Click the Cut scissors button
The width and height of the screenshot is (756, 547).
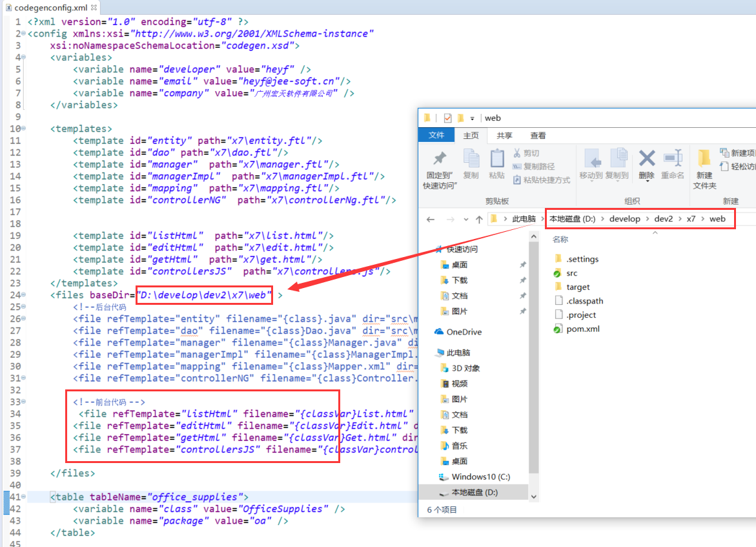point(526,153)
